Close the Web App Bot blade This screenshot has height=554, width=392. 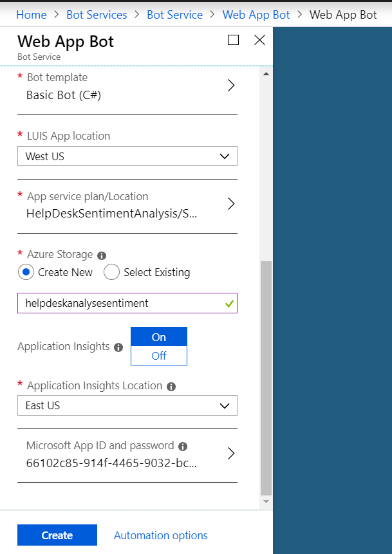[259, 40]
